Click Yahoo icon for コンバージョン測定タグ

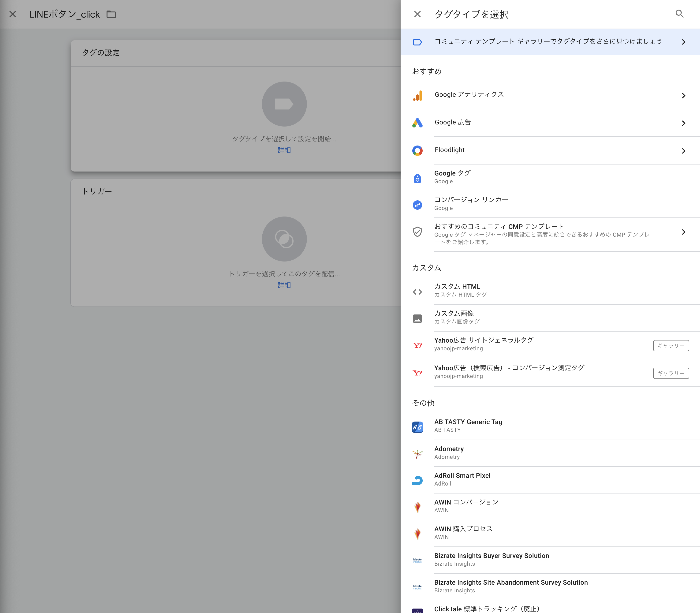[417, 373]
